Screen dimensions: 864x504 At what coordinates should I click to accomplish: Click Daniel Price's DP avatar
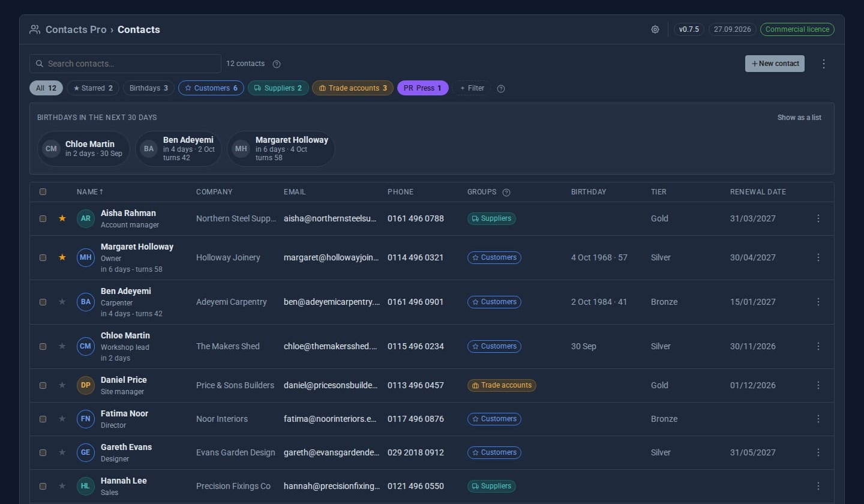pos(86,385)
